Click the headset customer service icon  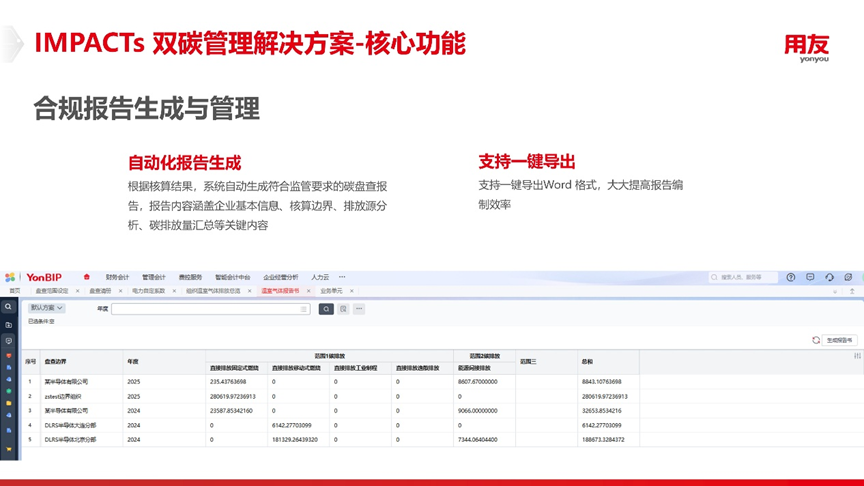(x=829, y=277)
